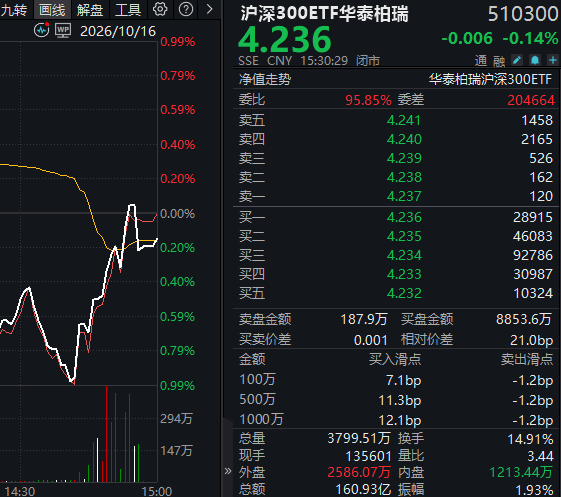Click stock name 沪深300ETF华泰柏瑞

pyautogui.click(x=325, y=14)
